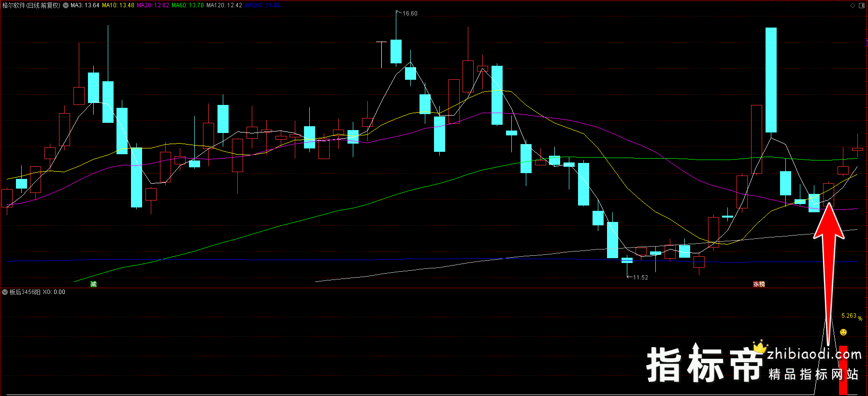Image resolution: width=868 pixels, height=396 pixels.
Task: Click the red signal bar in indicator pane
Action: tap(843, 370)
